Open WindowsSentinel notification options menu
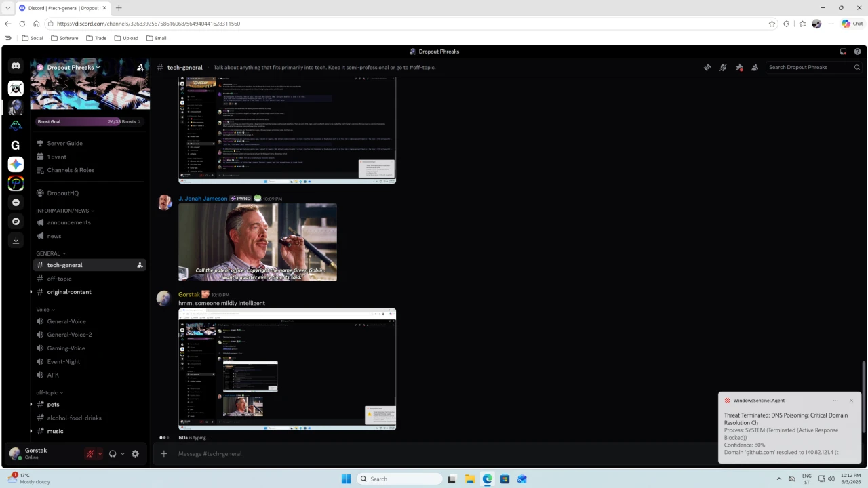Viewport: 868px width, 488px height. coord(835,400)
